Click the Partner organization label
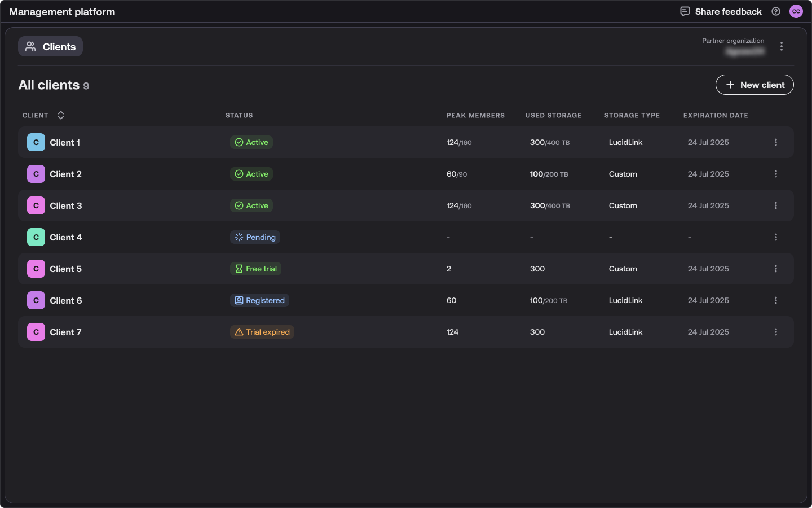812x508 pixels. pos(733,41)
